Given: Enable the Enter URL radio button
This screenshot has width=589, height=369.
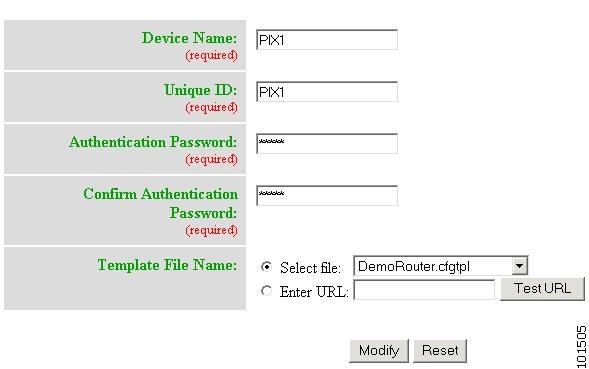Looking at the screenshot, I should (266, 290).
